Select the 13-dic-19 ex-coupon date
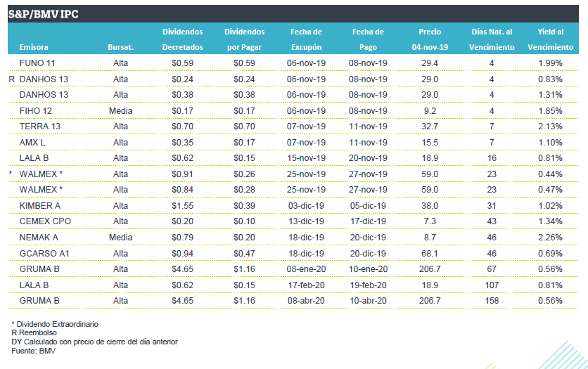The width and height of the screenshot is (588, 369). click(x=306, y=221)
